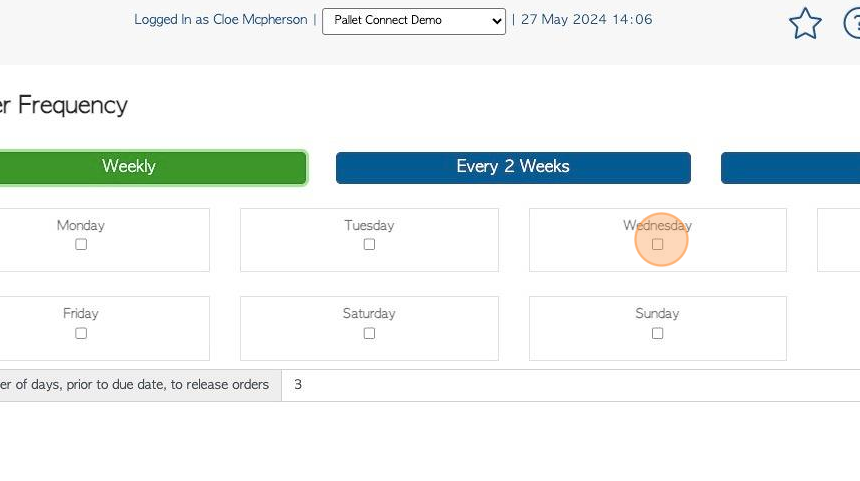Click Logged In as Cloe Mcpherson link
The width and height of the screenshot is (860, 481).
click(220, 20)
